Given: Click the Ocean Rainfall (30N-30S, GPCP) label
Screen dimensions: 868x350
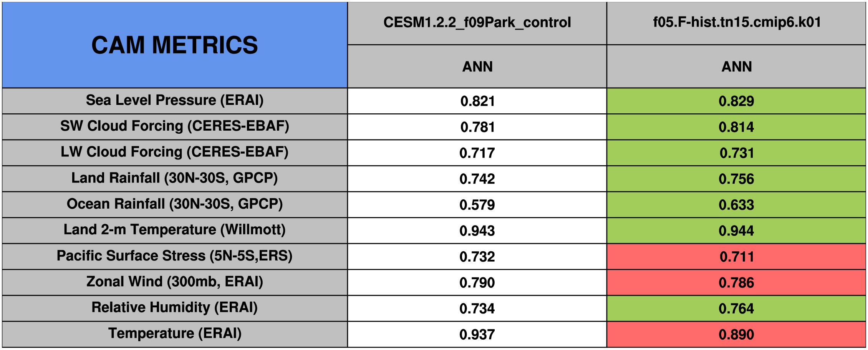Looking at the screenshot, I should (175, 204).
